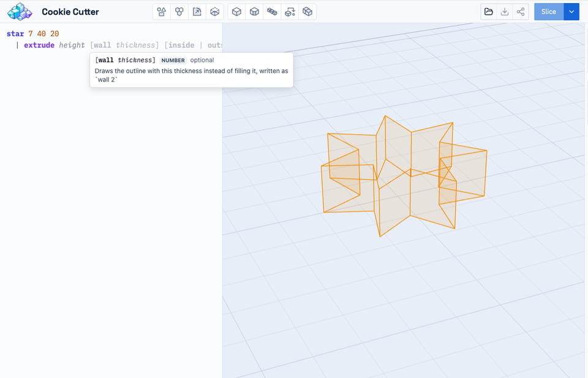The image size is (588, 378).
Task: Click the Cookie Cutter cubes logo
Action: coord(20,12)
